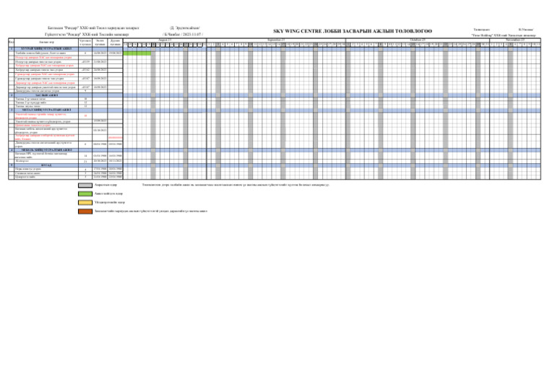Viewport: 555px width, 392px height.
Task: Click the green Gantt bar in August
Action: click(137, 53)
